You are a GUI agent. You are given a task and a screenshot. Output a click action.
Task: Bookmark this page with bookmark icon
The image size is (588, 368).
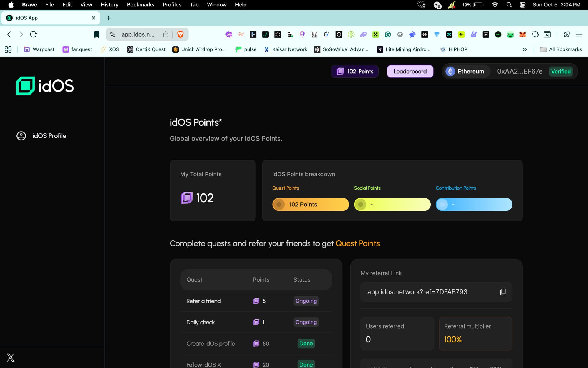click(x=96, y=34)
